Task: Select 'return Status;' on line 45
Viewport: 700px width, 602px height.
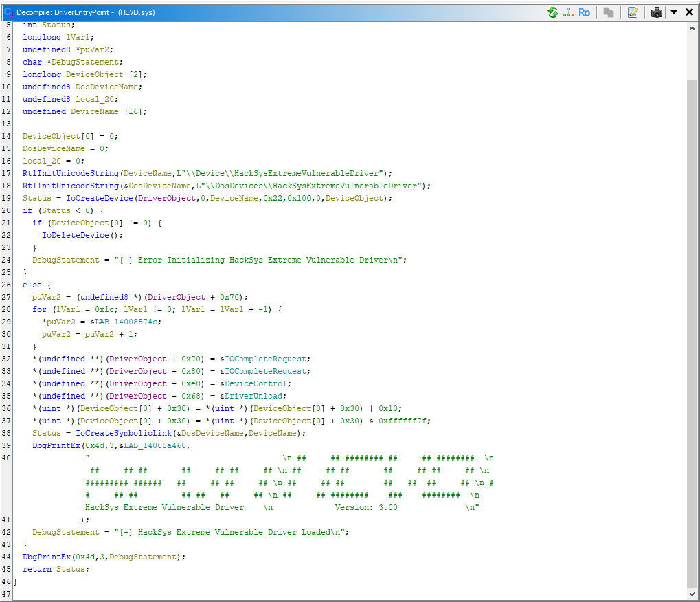Action: point(56,570)
